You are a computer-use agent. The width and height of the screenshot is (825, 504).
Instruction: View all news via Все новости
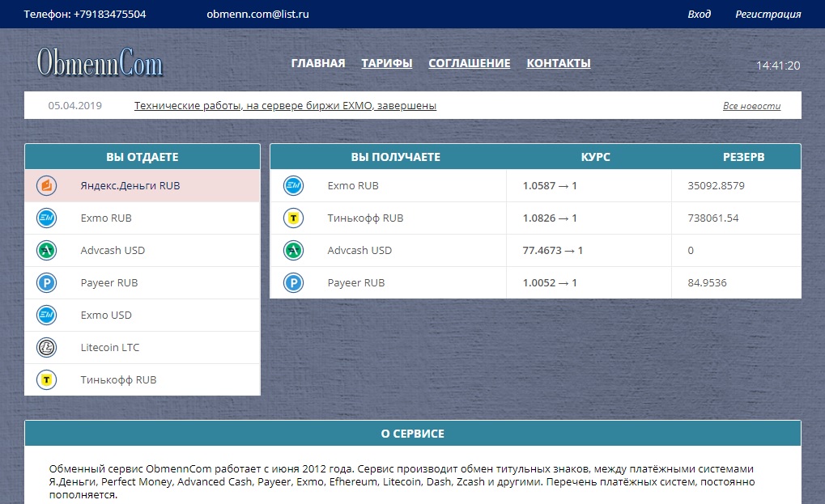click(x=751, y=106)
